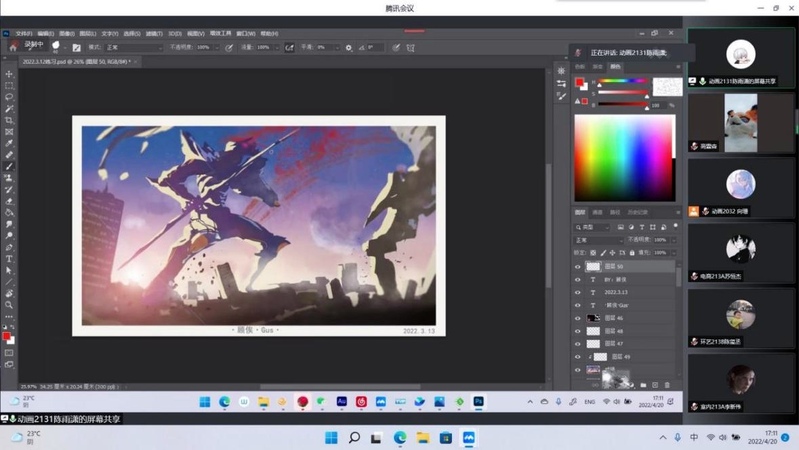Toggle visibility of layer 图层 49
This screenshot has width=799, height=450.
tap(577, 357)
